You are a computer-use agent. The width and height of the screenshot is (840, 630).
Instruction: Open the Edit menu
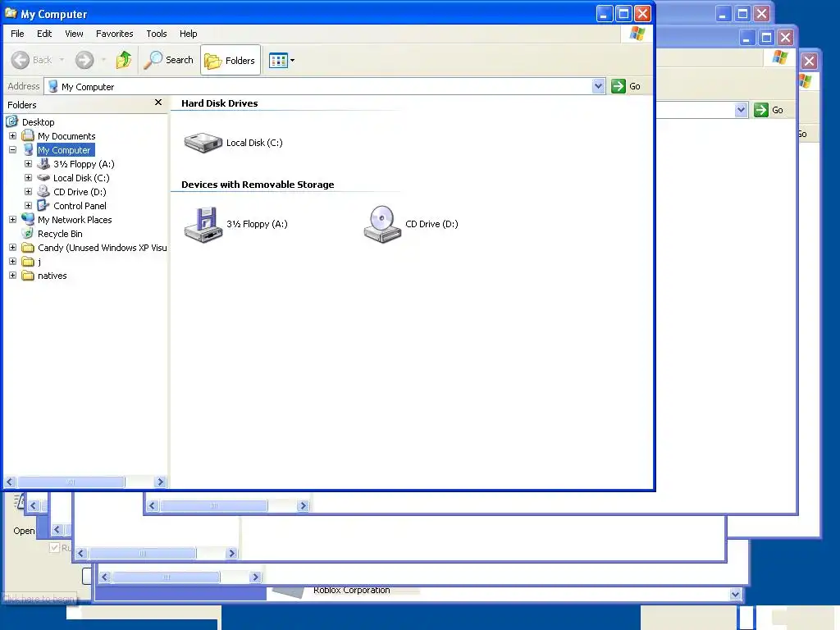pos(44,34)
